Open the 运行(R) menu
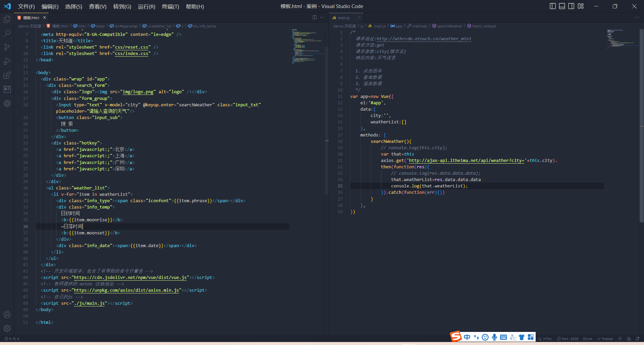This screenshot has width=644, height=345. (146, 6)
